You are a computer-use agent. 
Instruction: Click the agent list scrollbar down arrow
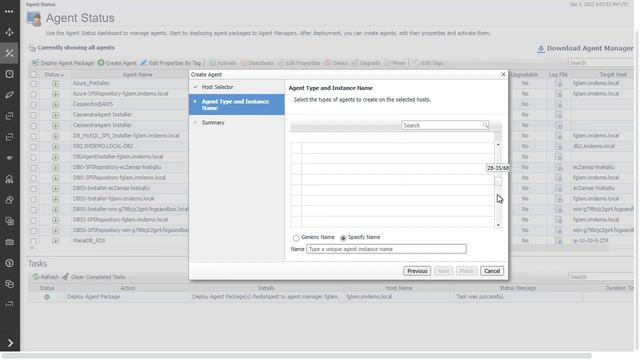coord(498,225)
